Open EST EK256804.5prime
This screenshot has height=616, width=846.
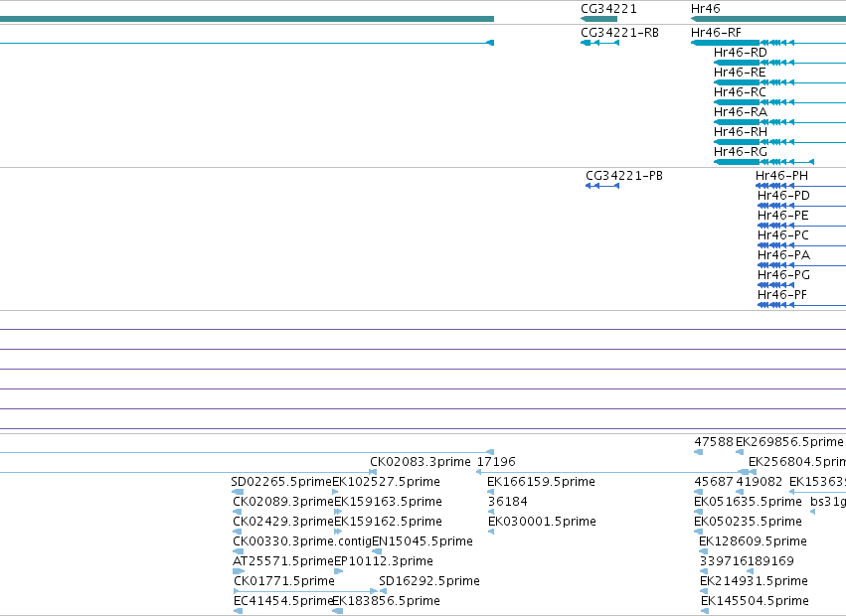coord(797,462)
